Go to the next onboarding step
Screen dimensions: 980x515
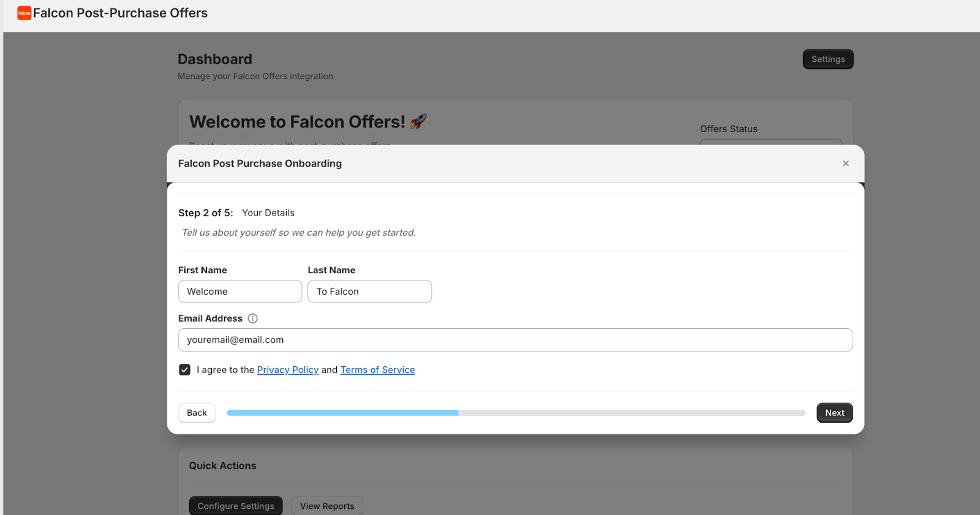pyautogui.click(x=834, y=413)
